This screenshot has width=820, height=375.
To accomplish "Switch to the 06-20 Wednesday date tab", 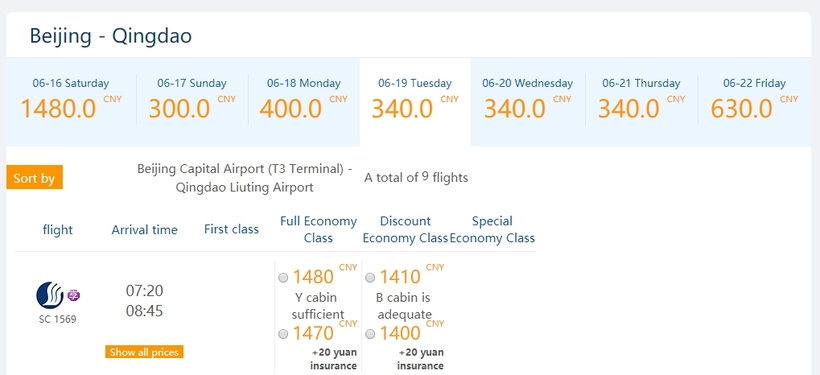I will (528, 100).
